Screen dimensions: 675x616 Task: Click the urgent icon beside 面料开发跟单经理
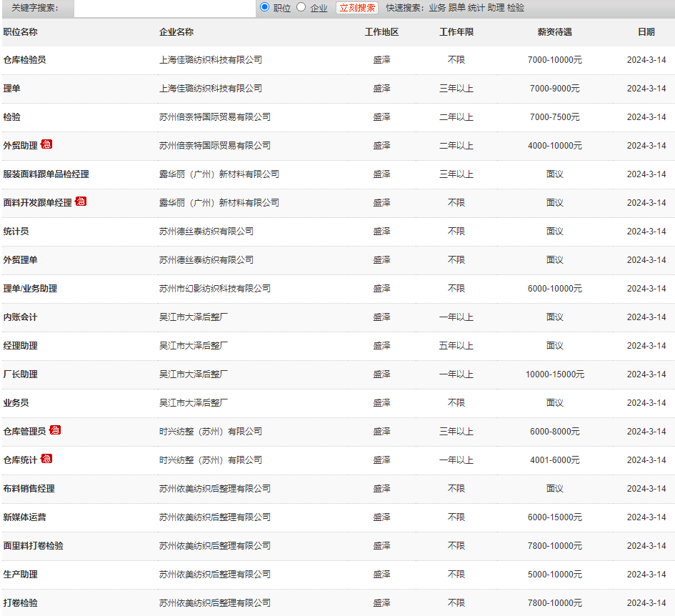pos(80,201)
